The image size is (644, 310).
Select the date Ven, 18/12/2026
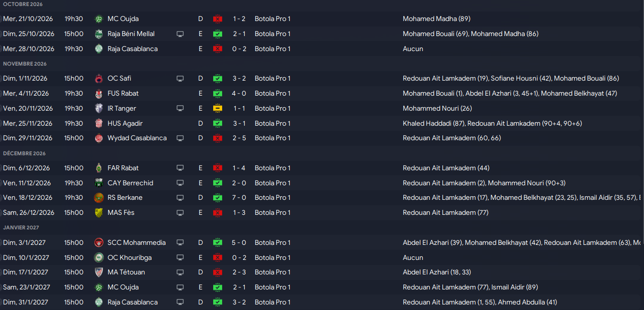click(28, 198)
